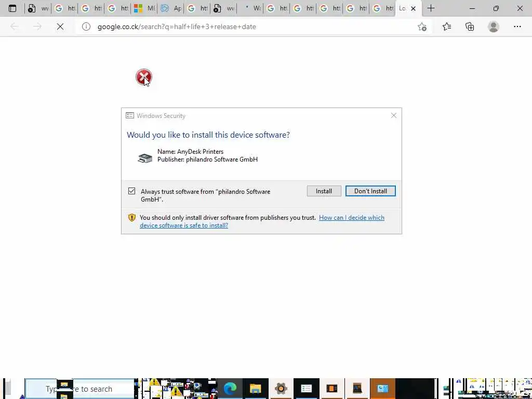Click 'Publisher: philandro Software GmbH' text
This screenshot has width=532, height=399.
tap(207, 159)
